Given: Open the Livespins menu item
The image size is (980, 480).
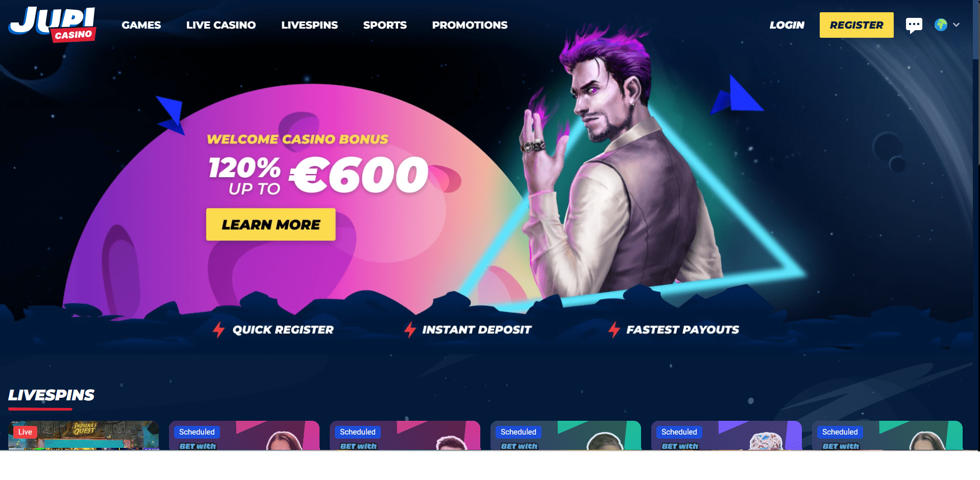Looking at the screenshot, I should point(309,25).
